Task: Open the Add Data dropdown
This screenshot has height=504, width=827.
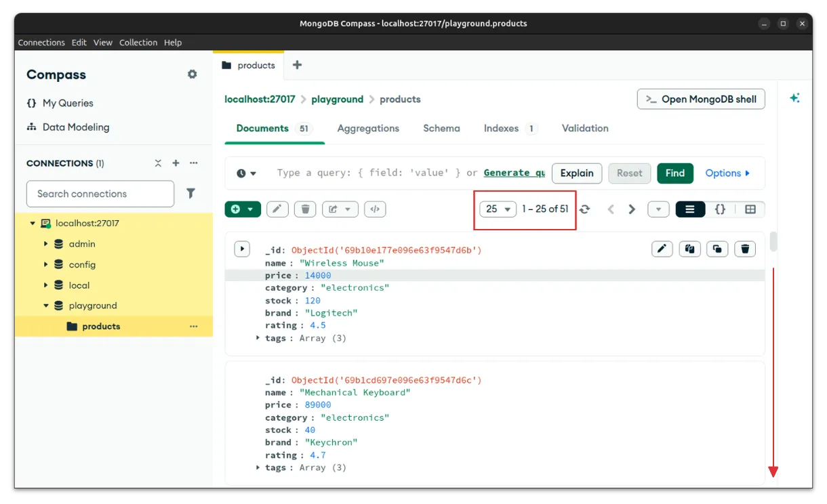Action: pyautogui.click(x=243, y=209)
